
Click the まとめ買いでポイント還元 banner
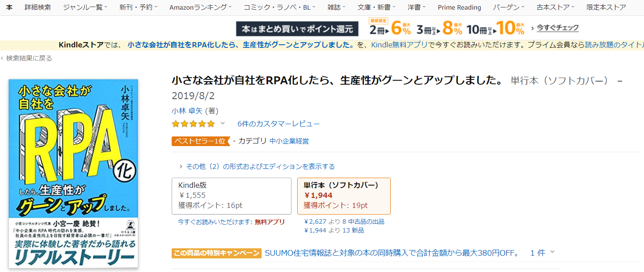(297, 29)
